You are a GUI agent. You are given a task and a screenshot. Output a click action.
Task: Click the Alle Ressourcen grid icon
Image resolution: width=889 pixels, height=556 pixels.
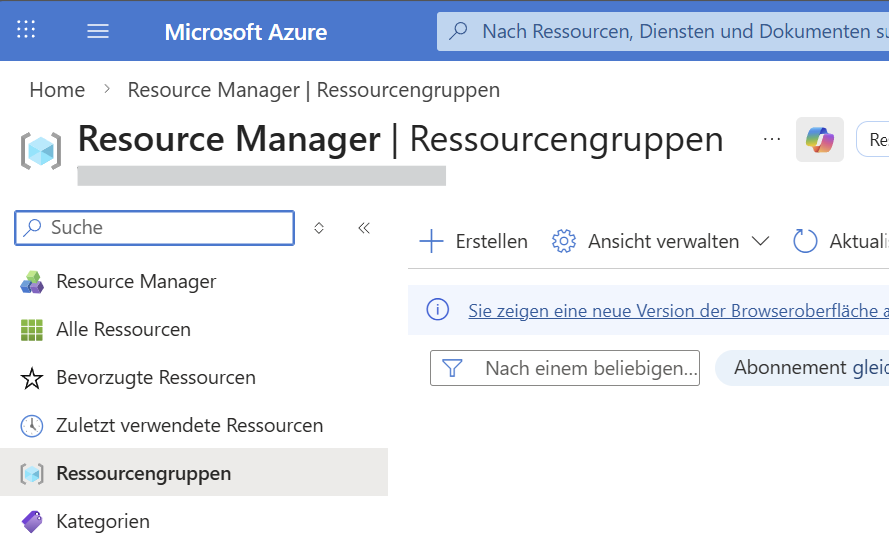pyautogui.click(x=32, y=330)
